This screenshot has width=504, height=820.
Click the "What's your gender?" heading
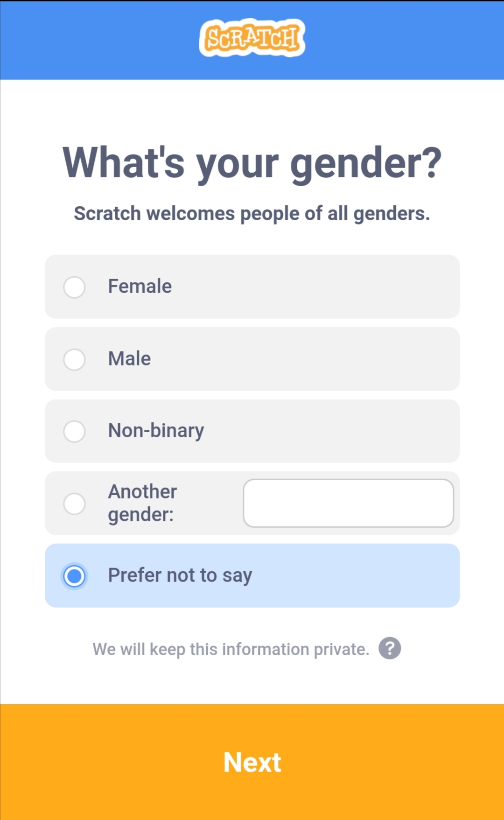[x=252, y=162]
